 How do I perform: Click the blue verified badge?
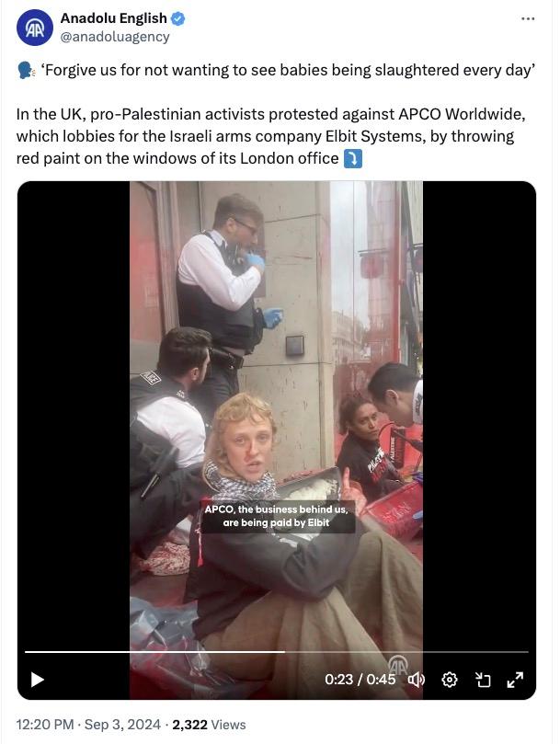(x=178, y=18)
